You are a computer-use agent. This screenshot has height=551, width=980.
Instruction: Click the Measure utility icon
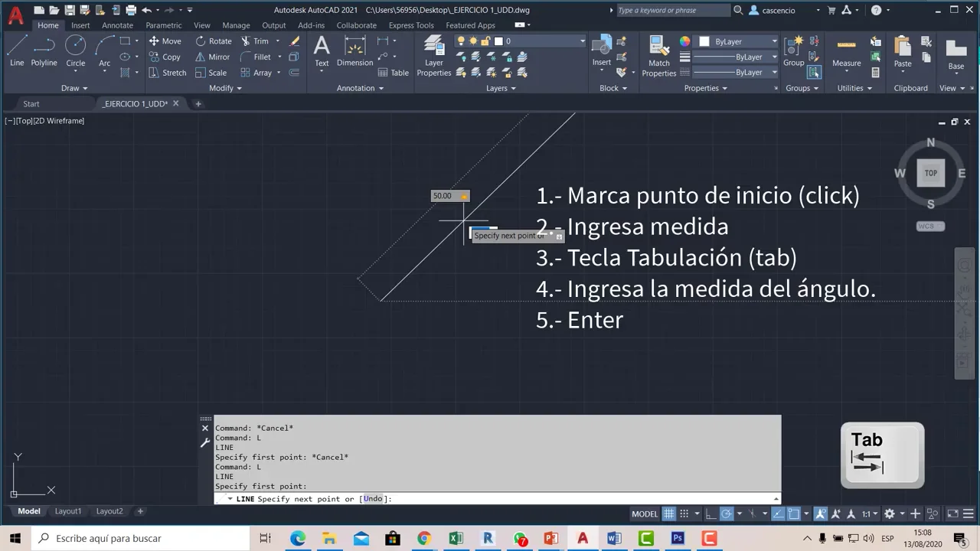(846, 51)
